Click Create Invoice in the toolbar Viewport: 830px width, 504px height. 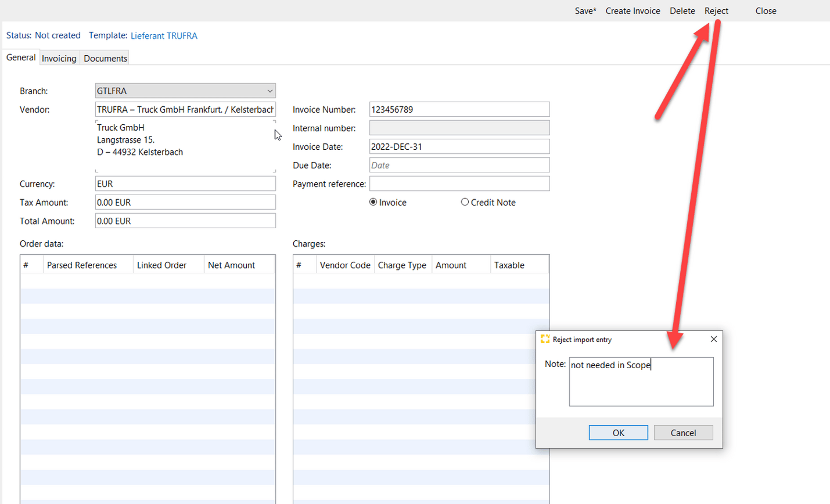(x=633, y=11)
